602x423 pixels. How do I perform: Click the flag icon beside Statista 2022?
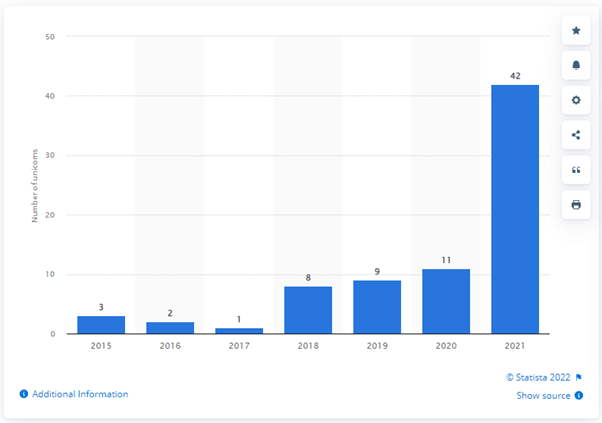(579, 377)
